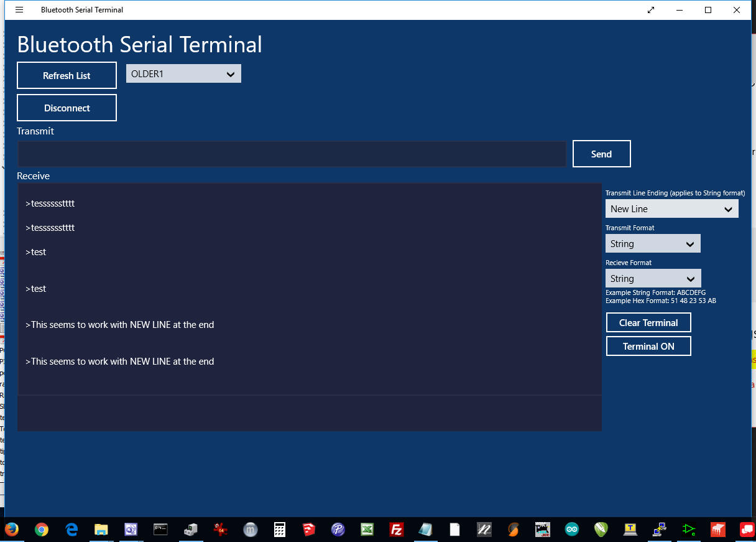Click Send to transmit the message
Image resolution: width=756 pixels, height=542 pixels.
click(601, 154)
